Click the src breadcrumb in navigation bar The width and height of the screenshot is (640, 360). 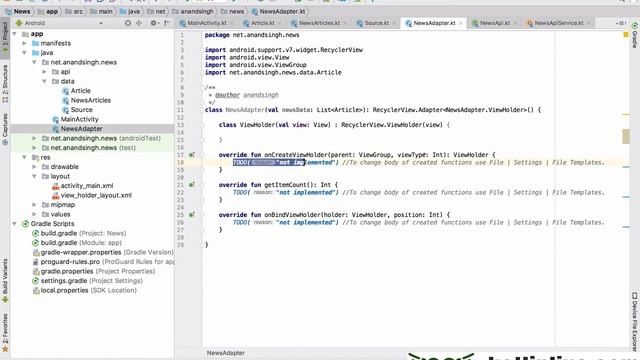coord(74,11)
